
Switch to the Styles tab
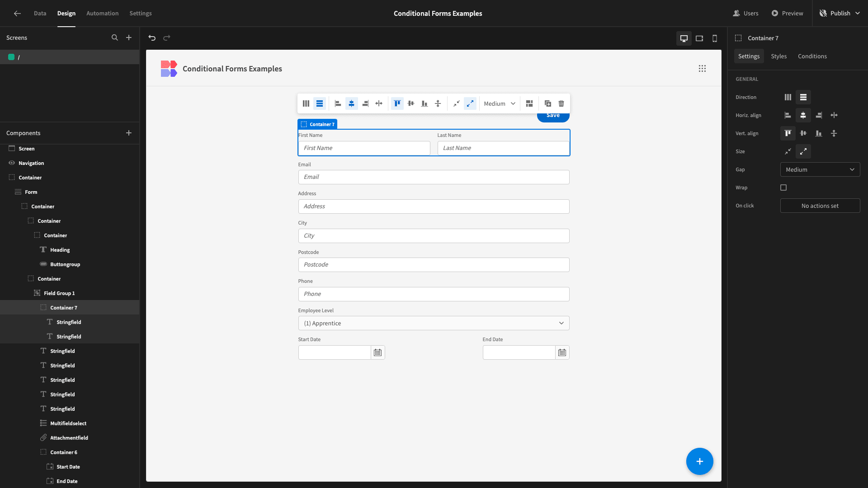tap(778, 56)
